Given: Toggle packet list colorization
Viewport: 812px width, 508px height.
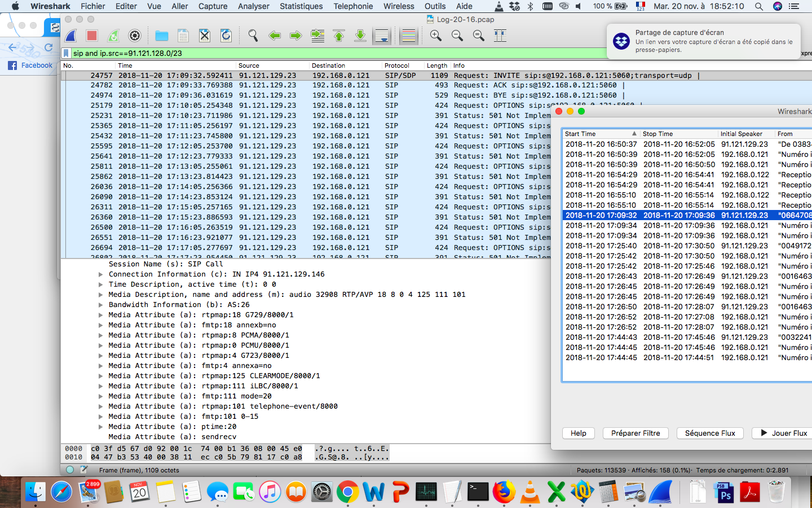Looking at the screenshot, I should 409,36.
